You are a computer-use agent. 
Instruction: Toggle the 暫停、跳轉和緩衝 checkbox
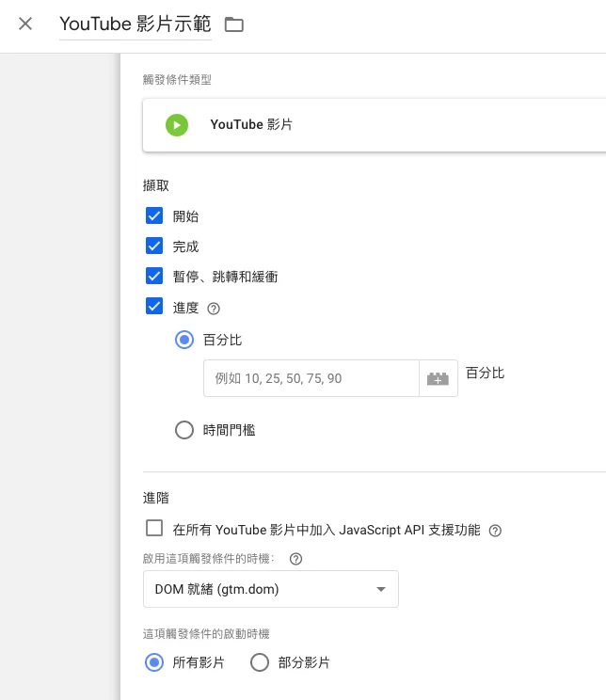154,276
